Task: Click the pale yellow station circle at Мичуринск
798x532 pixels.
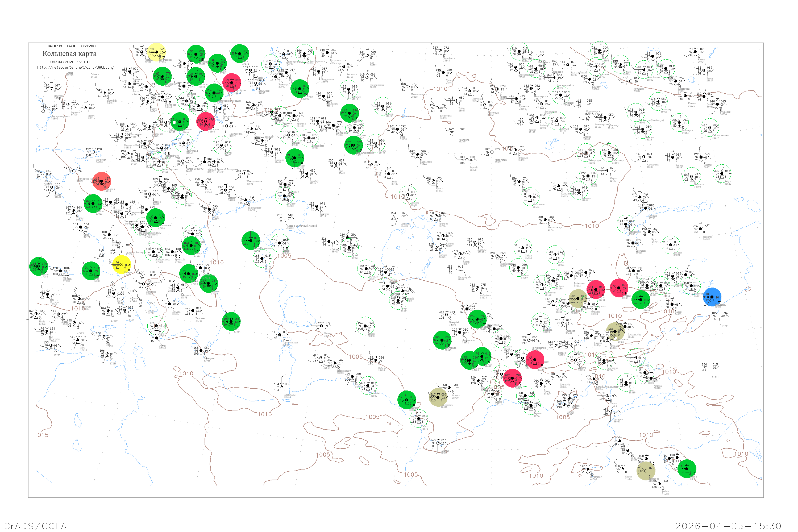Action: tap(156, 52)
